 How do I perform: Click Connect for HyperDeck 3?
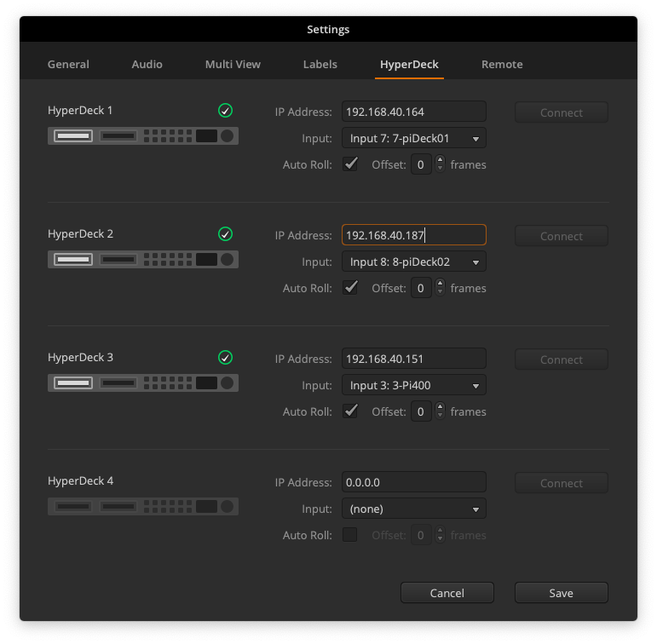pos(562,359)
